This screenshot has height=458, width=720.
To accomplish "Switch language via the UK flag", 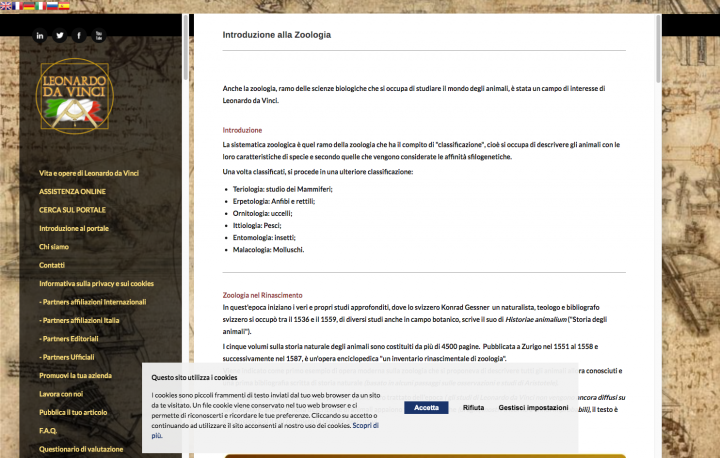I will [6, 6].
